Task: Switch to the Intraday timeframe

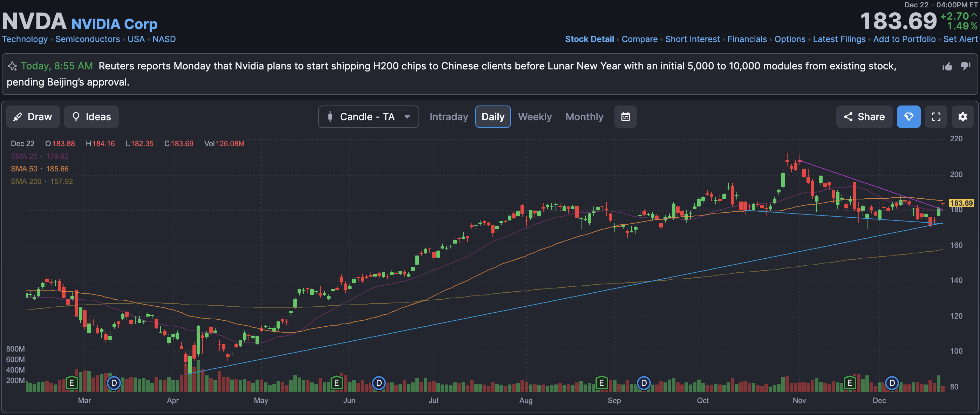Action: tap(449, 117)
